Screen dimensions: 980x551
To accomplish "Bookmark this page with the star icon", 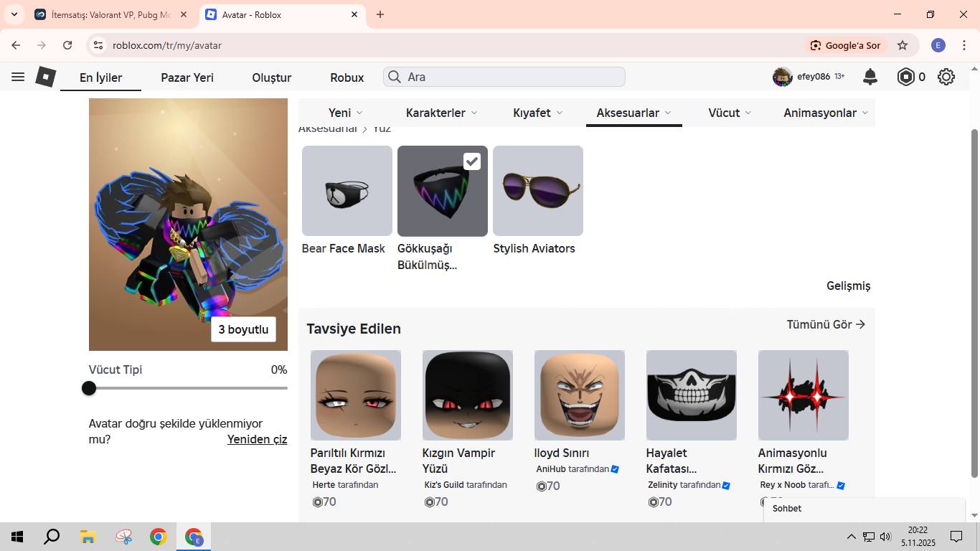I will pos(903,45).
